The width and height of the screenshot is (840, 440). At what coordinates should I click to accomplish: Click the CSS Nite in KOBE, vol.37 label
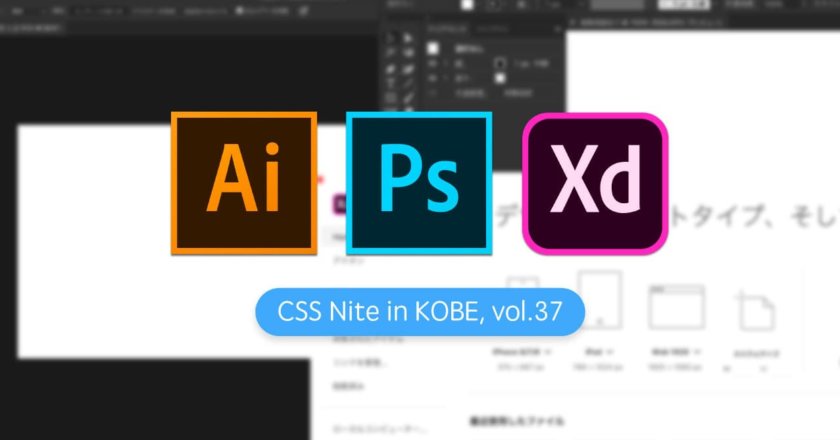tap(420, 311)
